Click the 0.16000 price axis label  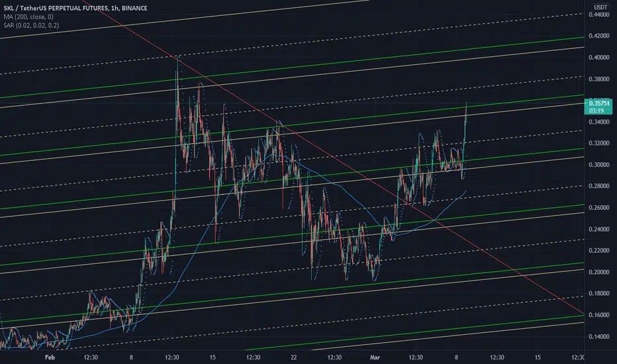pyautogui.click(x=599, y=315)
